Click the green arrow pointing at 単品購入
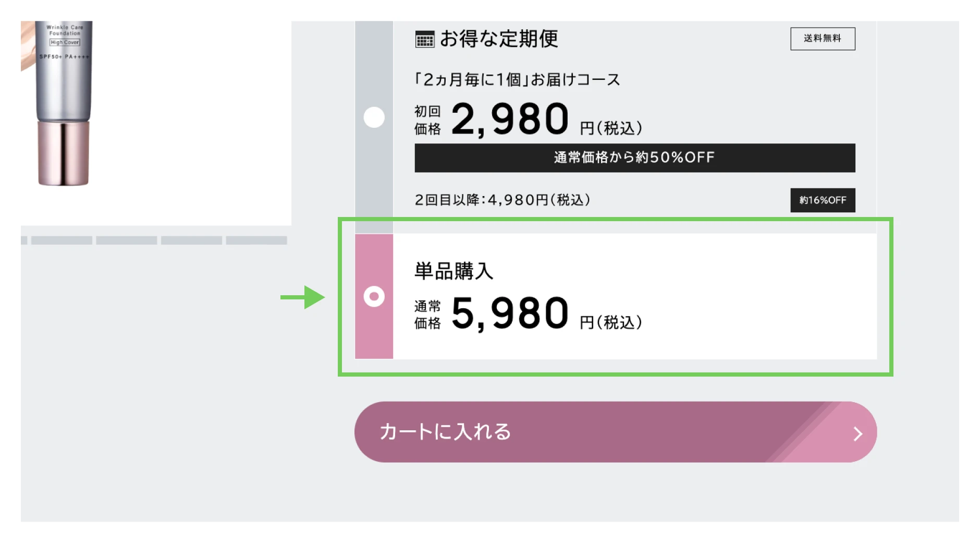Viewport: 980px width, 543px height. (303, 297)
